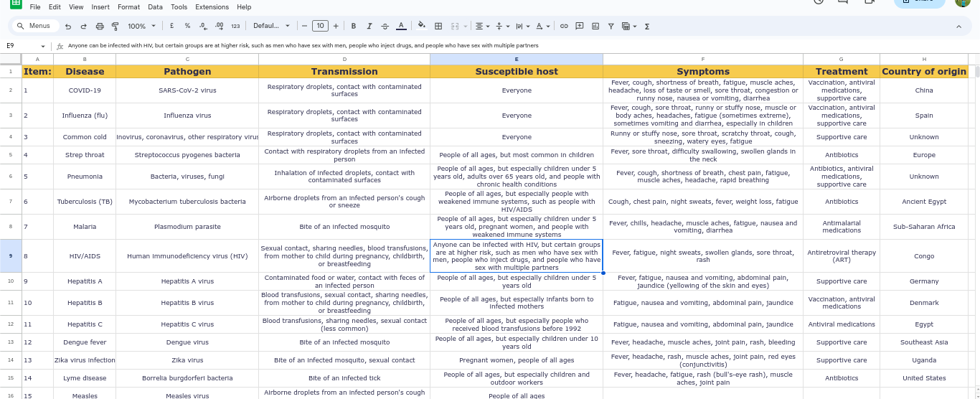The image size is (980, 399).
Task: Click the Merge cells icon
Action: click(x=455, y=26)
